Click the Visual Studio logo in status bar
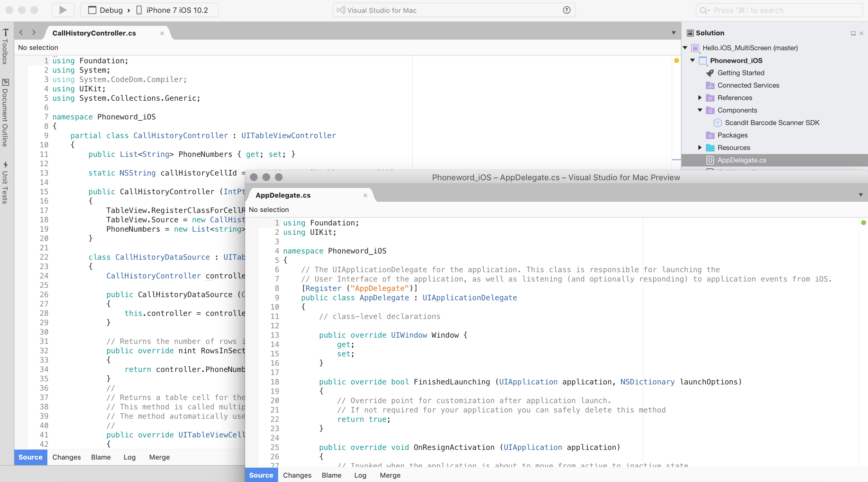Viewport: 868px width, 482px height. tap(341, 10)
